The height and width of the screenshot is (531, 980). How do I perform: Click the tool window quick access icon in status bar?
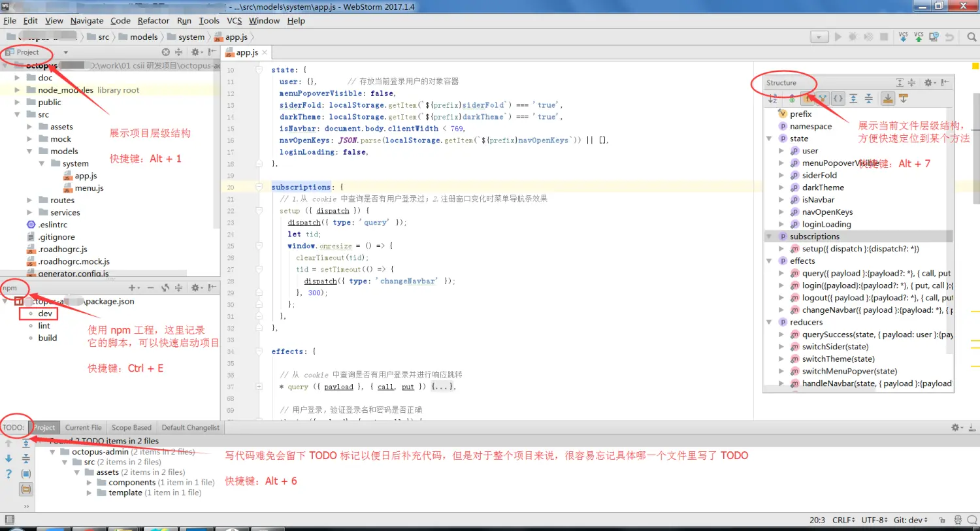coord(8,520)
